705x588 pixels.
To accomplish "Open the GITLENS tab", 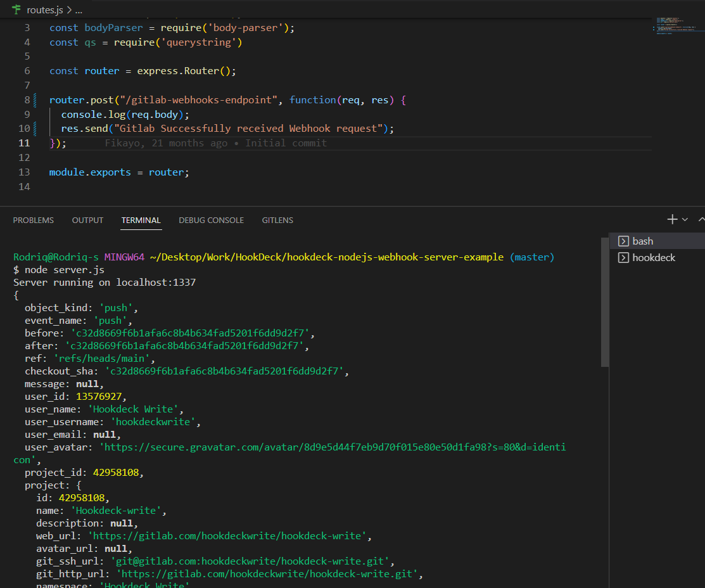I will click(277, 220).
